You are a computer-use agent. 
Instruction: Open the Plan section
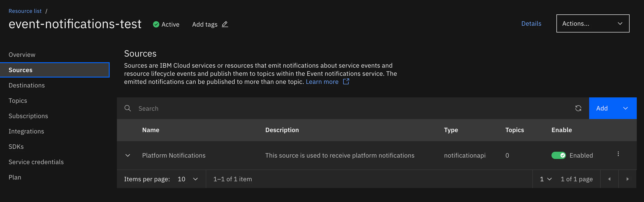(15, 177)
